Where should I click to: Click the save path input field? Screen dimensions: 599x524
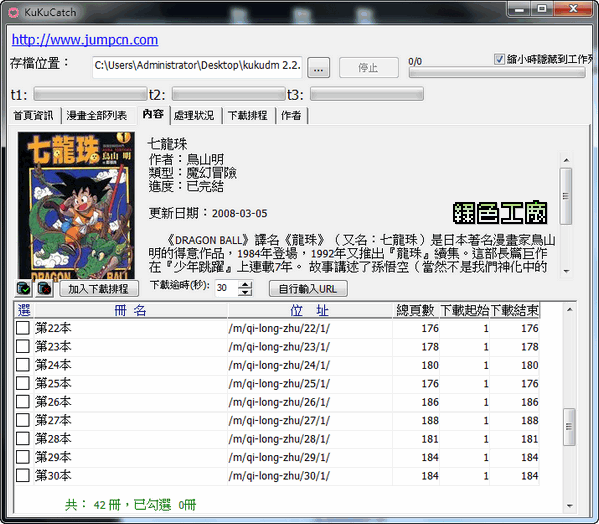pyautogui.click(x=197, y=67)
